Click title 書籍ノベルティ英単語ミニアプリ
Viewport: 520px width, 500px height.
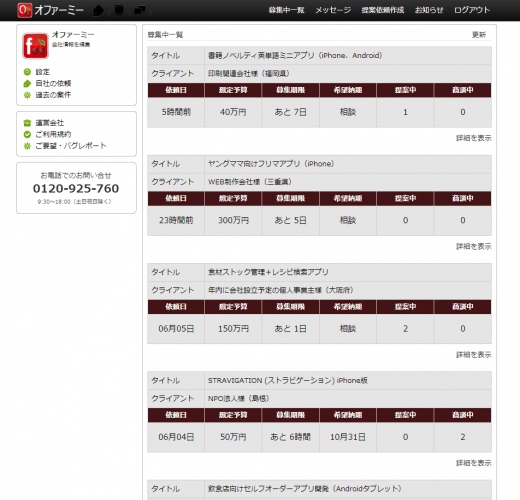295,55
